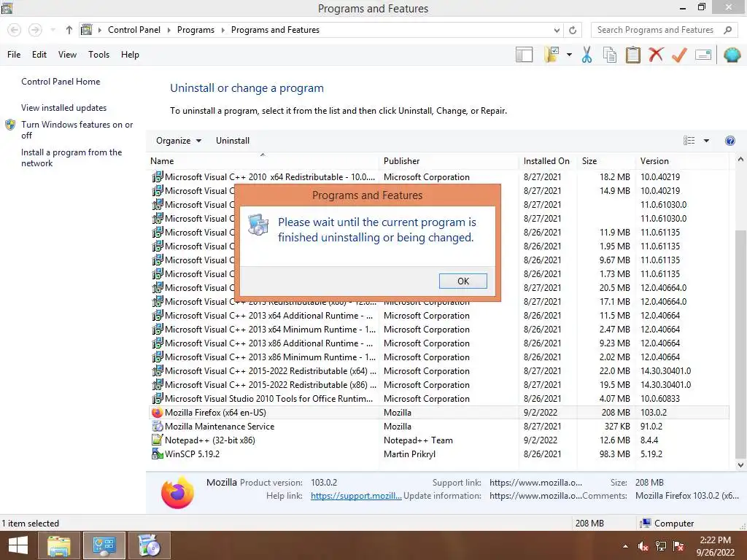The image size is (747, 560).
Task: Click the preview pane layout toolbar icon
Action: (x=524, y=55)
